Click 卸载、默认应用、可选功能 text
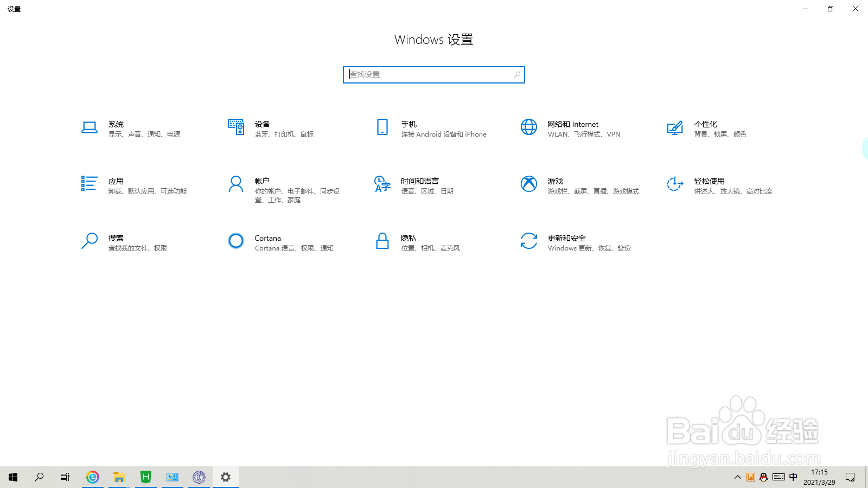The height and width of the screenshot is (488, 868). pos(148,191)
